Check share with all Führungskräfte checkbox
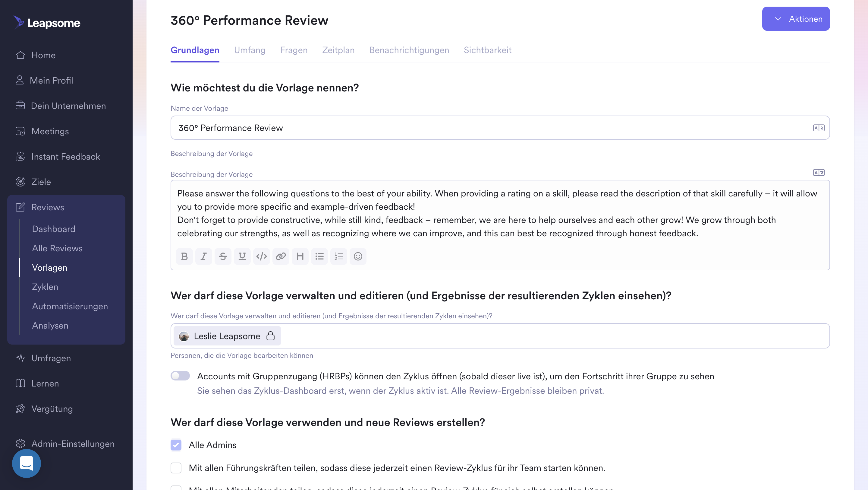868x490 pixels. pos(176,468)
